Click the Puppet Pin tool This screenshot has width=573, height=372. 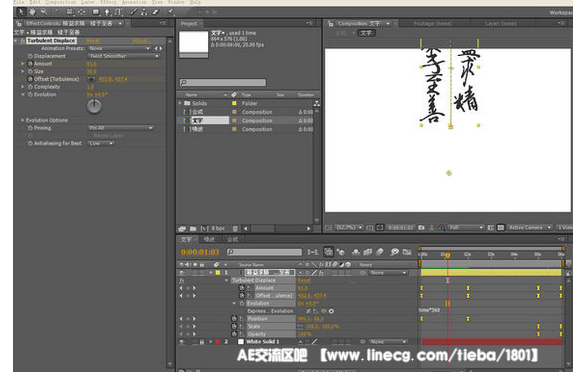171,12
